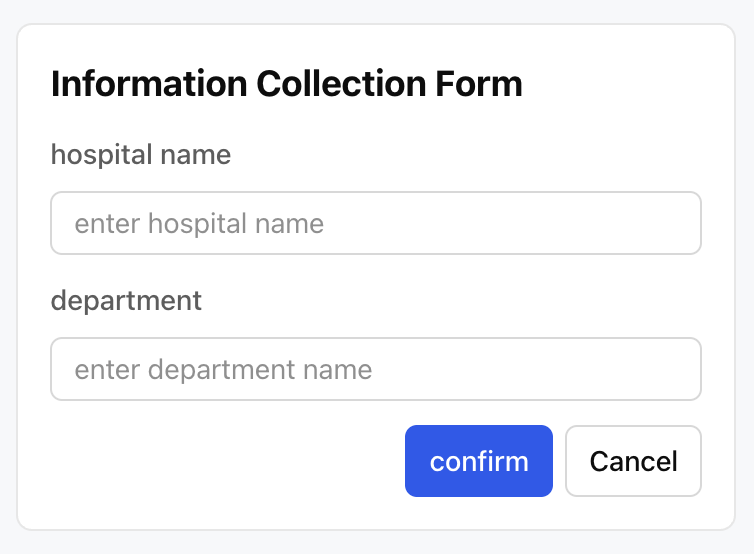The width and height of the screenshot is (754, 554).
Task: Click the label above the hospital field
Action: click(141, 155)
